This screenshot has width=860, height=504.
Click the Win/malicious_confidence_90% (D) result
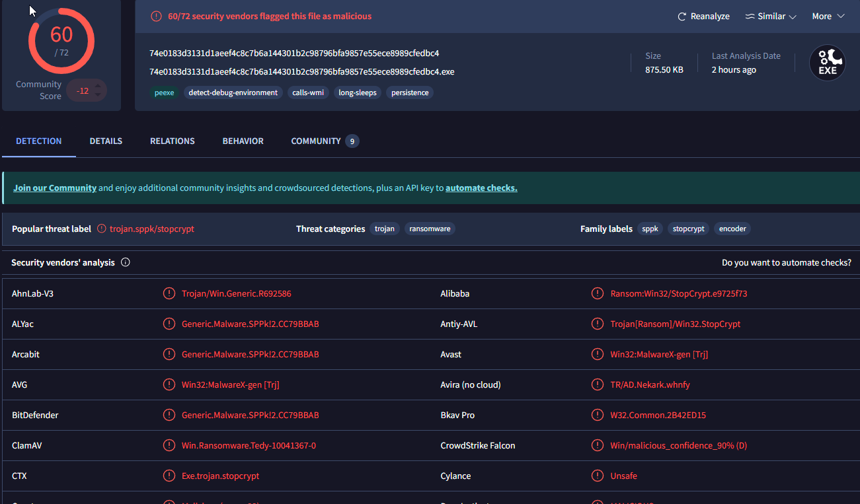[x=679, y=445]
